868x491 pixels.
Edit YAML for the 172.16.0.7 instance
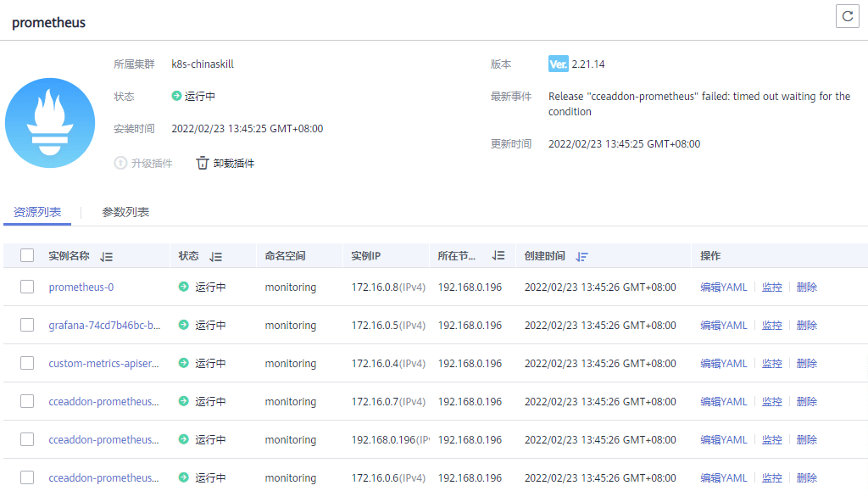click(x=724, y=402)
